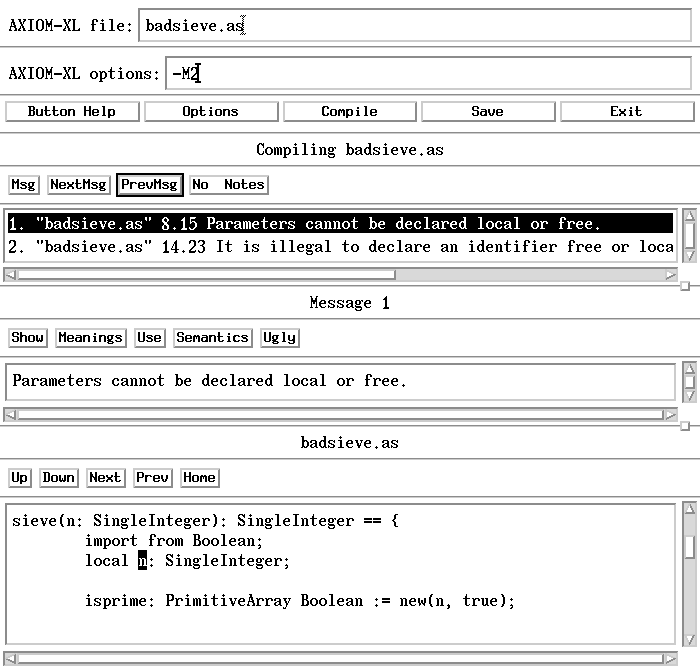The width and height of the screenshot is (700, 669).
Task: Move Down in source view
Action: [x=59, y=478]
